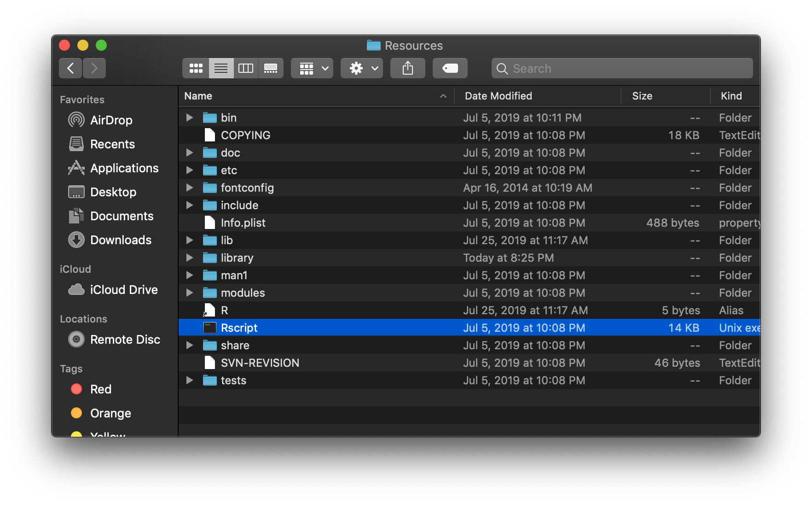812x505 pixels.
Task: Open the Action gear menu
Action: [x=362, y=68]
